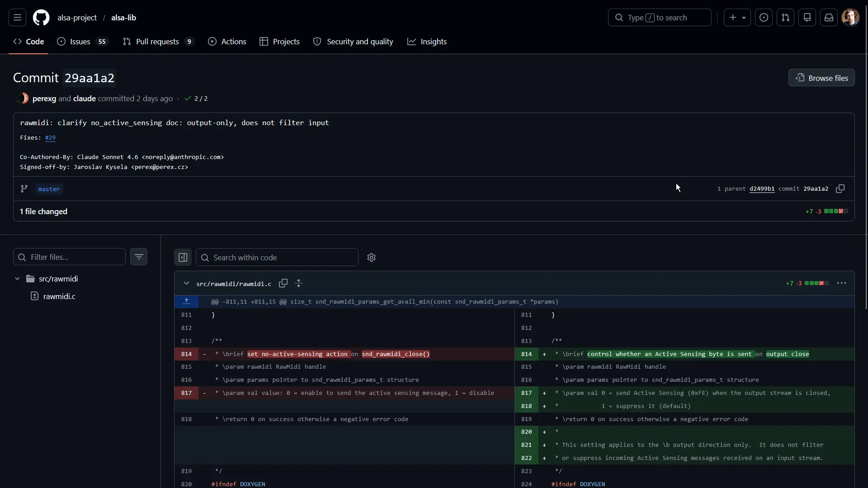The width and height of the screenshot is (868, 488).
Task: Click the git branch icon beside master
Action: (24, 189)
